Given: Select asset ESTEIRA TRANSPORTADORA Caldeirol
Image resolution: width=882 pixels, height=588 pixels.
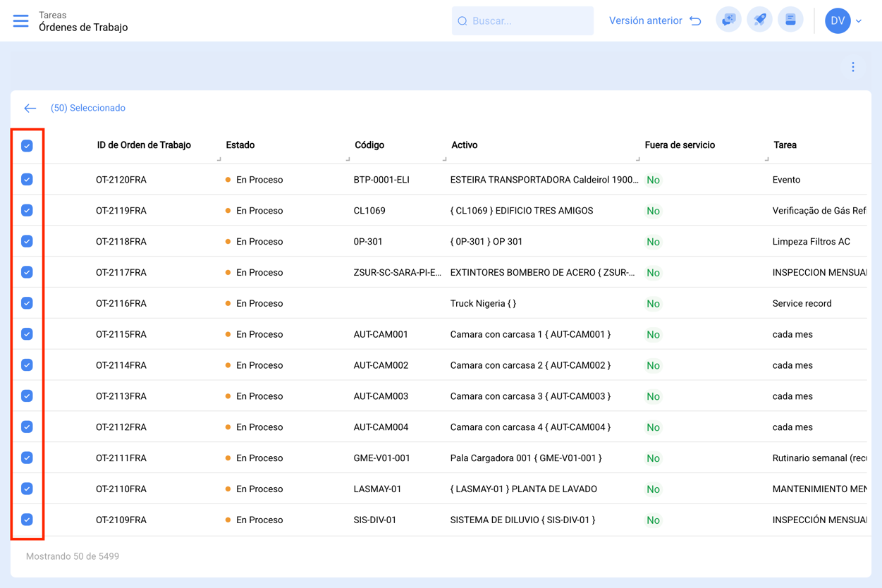Looking at the screenshot, I should tap(544, 180).
